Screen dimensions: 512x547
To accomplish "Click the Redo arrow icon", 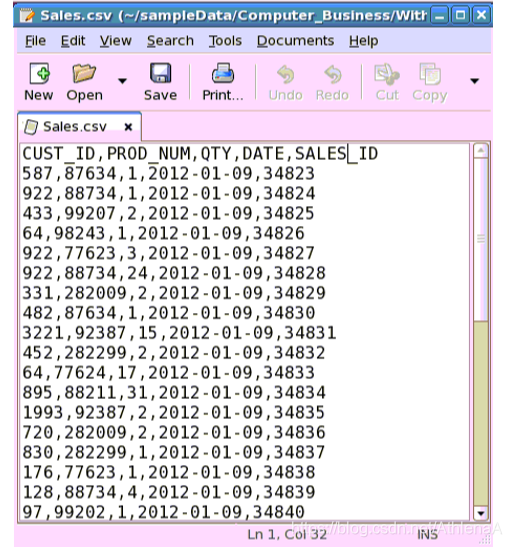I will coord(333,74).
